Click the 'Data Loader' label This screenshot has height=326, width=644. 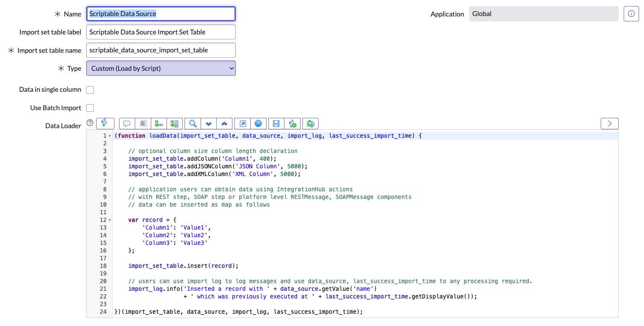coord(63,126)
